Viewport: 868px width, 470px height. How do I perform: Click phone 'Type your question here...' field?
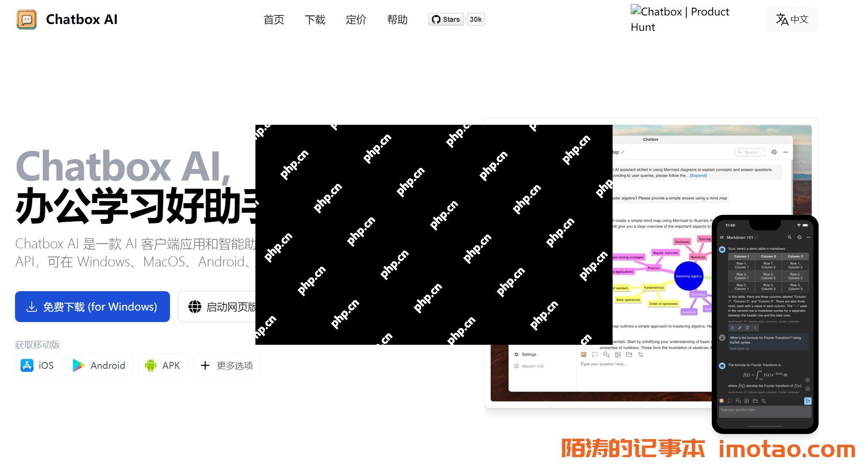[x=765, y=411]
